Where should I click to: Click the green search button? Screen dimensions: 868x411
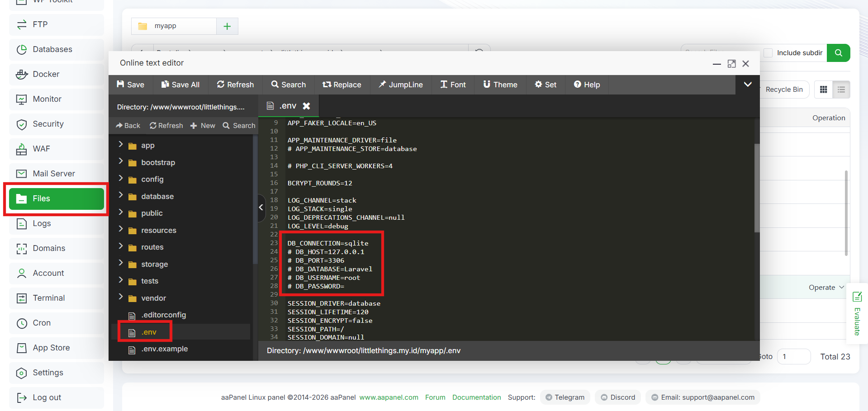pos(838,53)
